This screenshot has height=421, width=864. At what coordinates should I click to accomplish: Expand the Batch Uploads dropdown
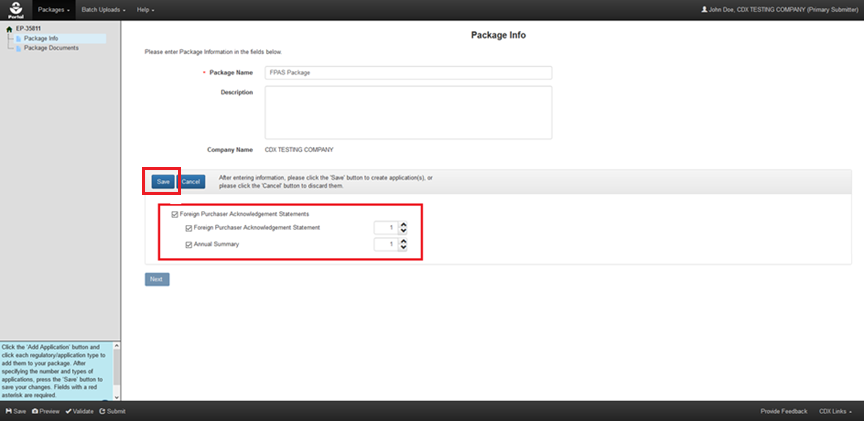(x=103, y=10)
